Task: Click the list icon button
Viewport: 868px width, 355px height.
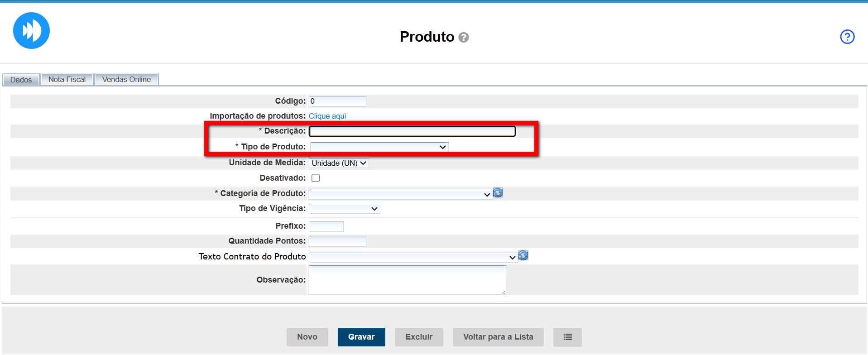Action: tap(567, 337)
